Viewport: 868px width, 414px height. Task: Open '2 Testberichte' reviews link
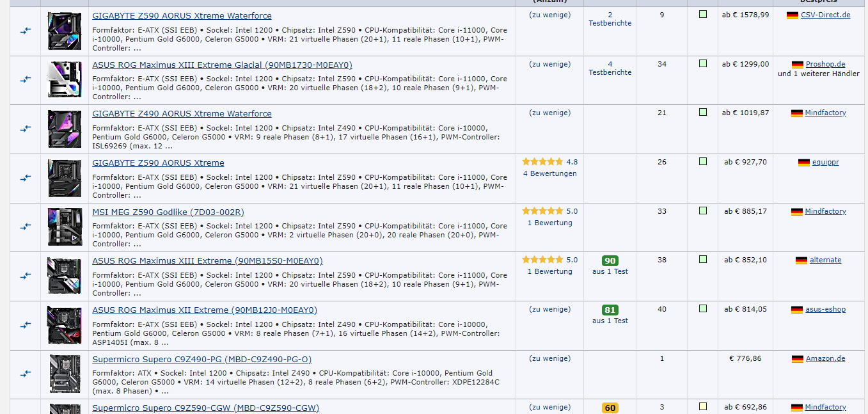click(x=610, y=19)
